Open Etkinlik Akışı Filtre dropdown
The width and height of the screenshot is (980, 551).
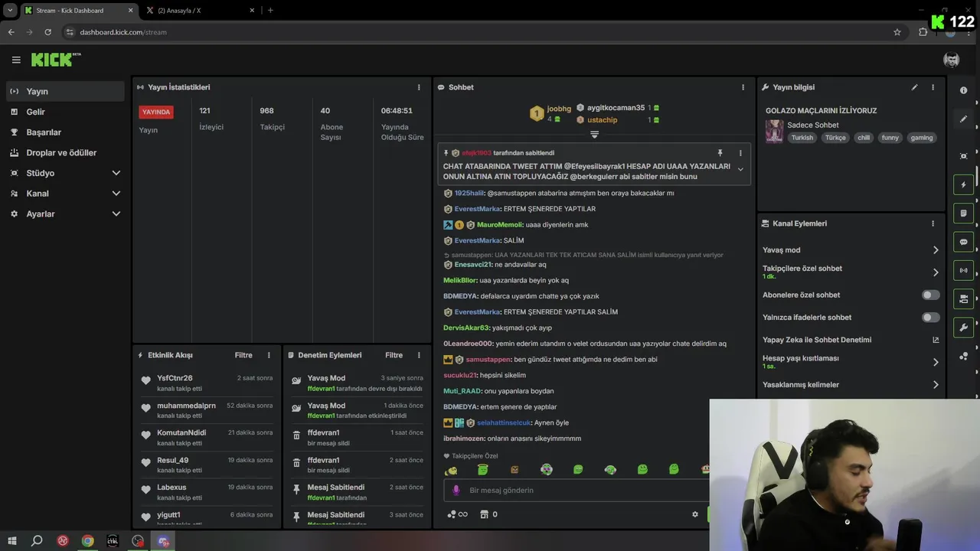pos(243,355)
